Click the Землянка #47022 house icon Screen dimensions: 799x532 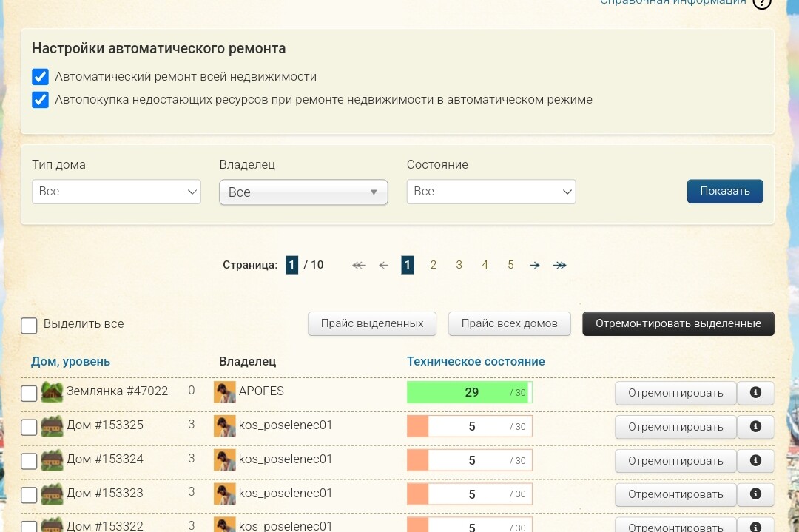[x=52, y=392]
